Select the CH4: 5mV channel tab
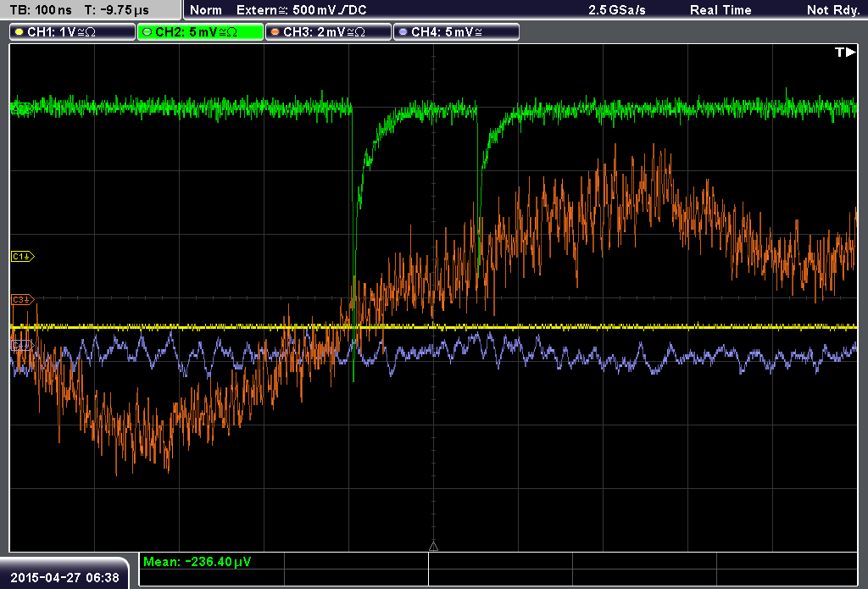The image size is (868, 589). pos(456,32)
